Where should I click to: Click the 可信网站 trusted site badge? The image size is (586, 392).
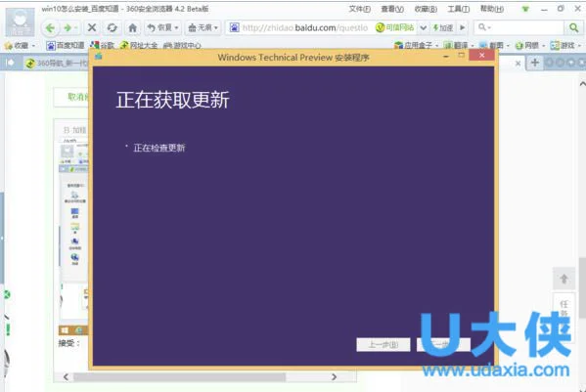tap(395, 27)
